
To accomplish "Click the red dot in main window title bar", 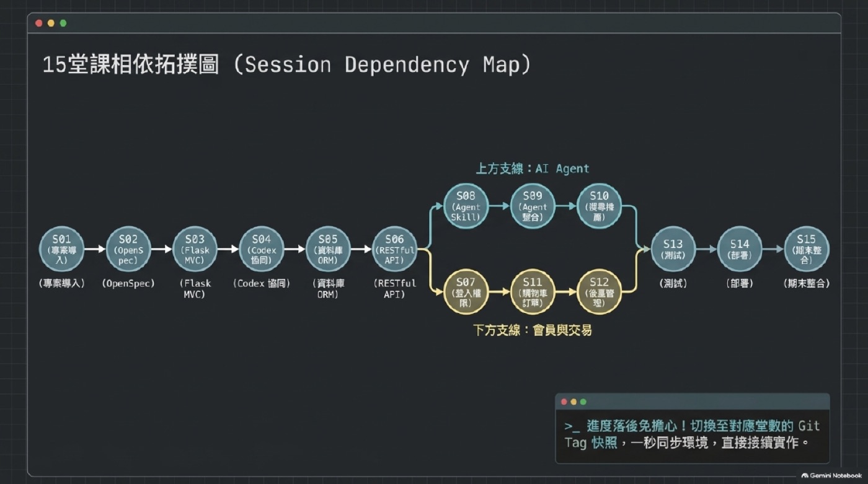I will pos(39,23).
